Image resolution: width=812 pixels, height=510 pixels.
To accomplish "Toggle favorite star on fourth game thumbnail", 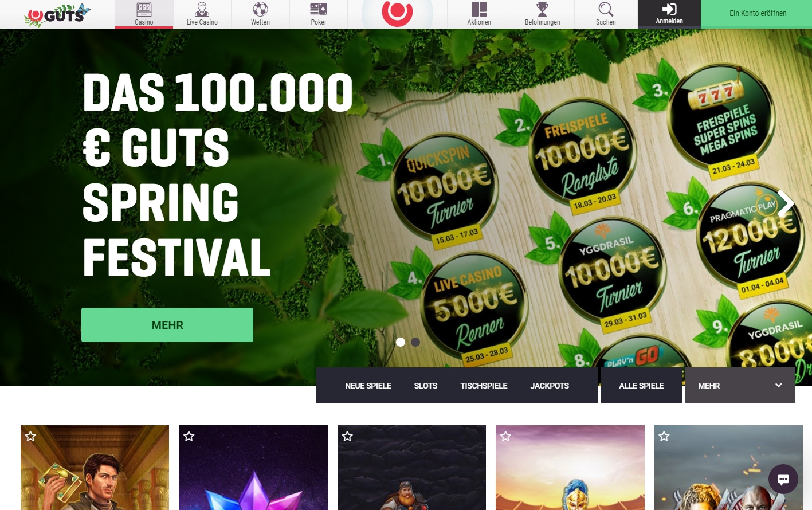I will tap(505, 436).
